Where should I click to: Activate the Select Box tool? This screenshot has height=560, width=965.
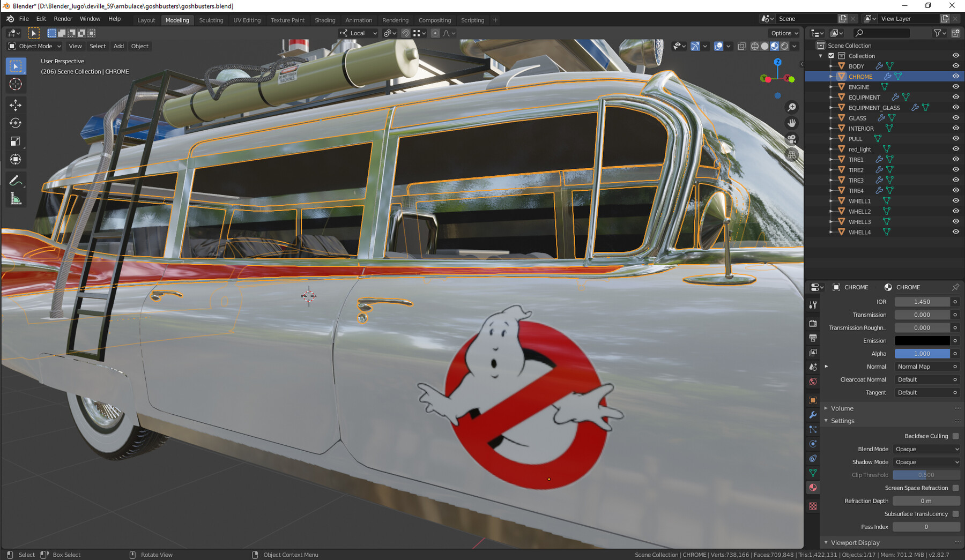(x=16, y=66)
